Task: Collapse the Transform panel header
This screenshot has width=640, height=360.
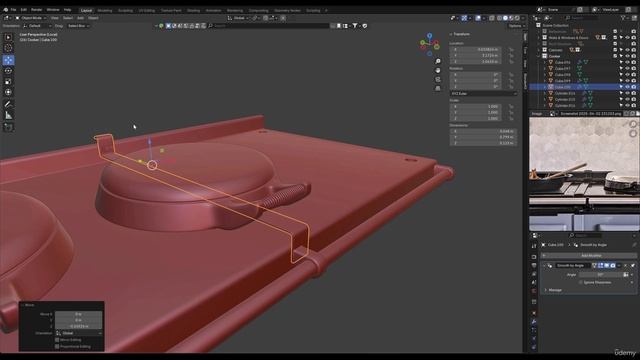Action: [x=460, y=34]
